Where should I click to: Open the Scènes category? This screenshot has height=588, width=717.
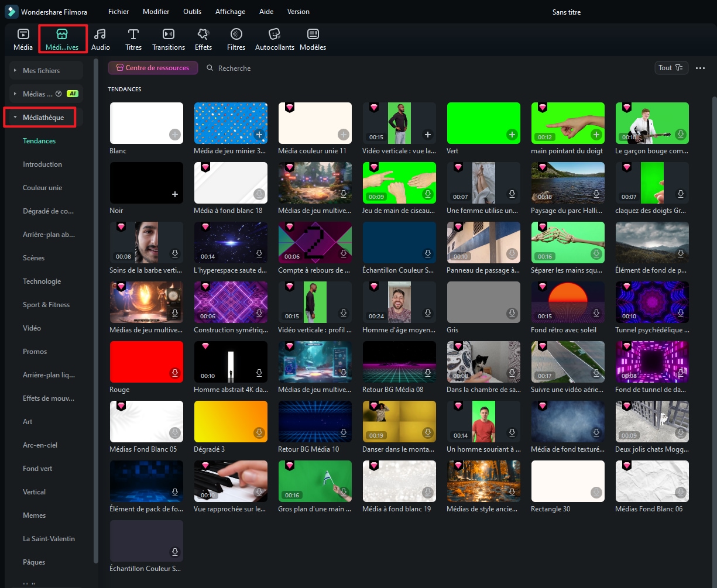click(34, 258)
